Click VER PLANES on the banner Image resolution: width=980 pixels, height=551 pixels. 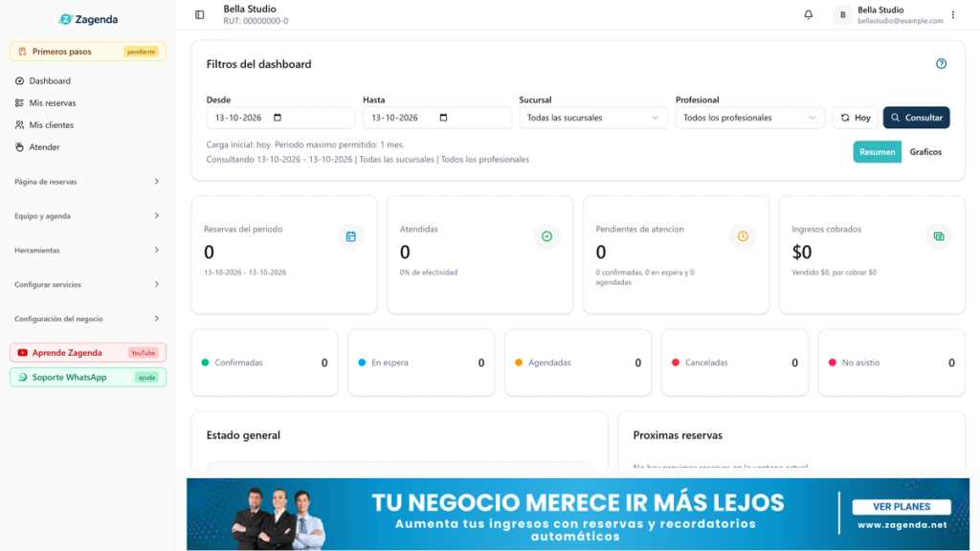pyautogui.click(x=902, y=507)
